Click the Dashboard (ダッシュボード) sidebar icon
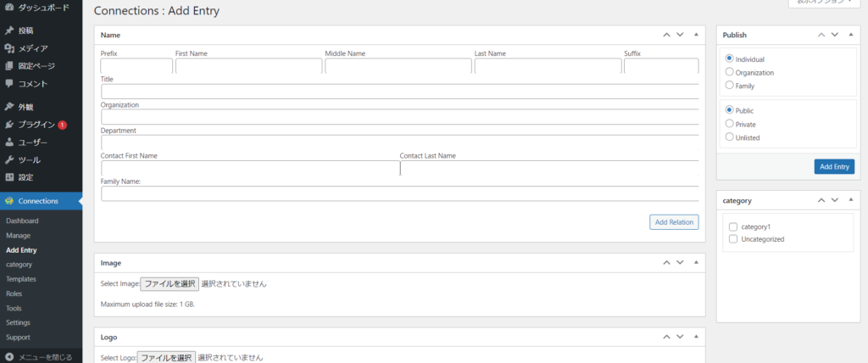This screenshot has width=868, height=363. [9, 7]
